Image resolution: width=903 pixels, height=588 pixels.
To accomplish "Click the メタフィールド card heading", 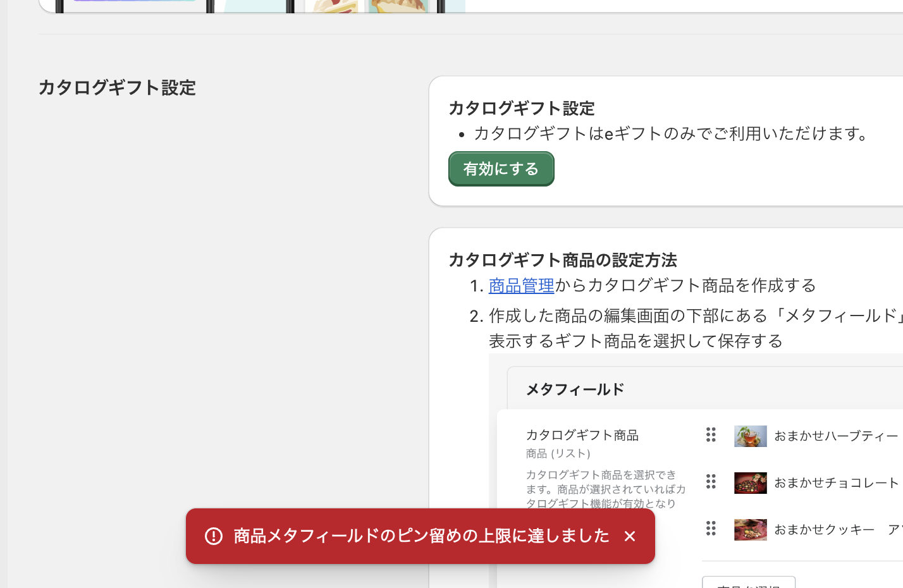I will point(575,389).
